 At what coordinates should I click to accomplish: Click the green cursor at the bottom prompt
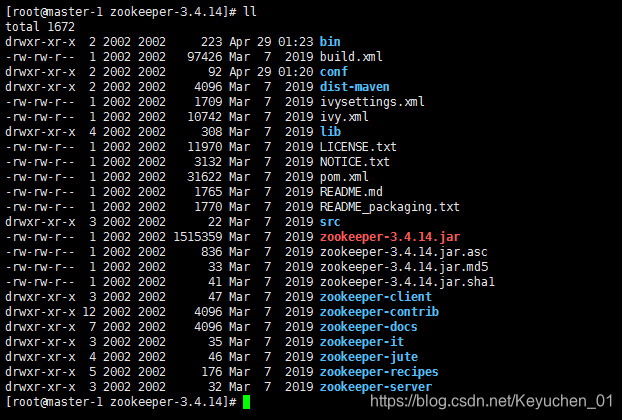(246, 402)
